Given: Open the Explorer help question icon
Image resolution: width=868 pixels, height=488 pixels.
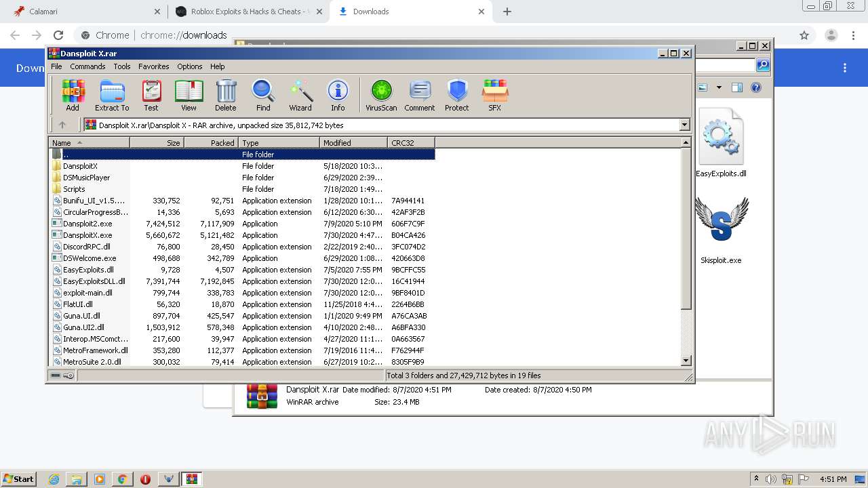Looking at the screenshot, I should click(756, 87).
